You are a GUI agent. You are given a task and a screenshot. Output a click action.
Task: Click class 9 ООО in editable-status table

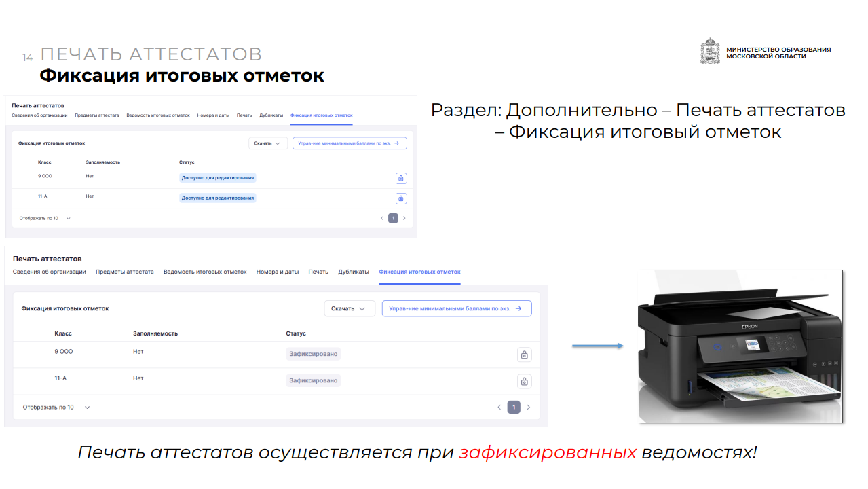(45, 176)
